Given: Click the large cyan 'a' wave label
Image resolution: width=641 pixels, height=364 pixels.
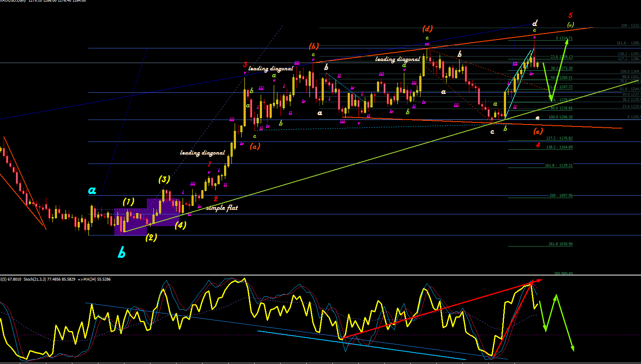Looking at the screenshot, I should tap(92, 190).
